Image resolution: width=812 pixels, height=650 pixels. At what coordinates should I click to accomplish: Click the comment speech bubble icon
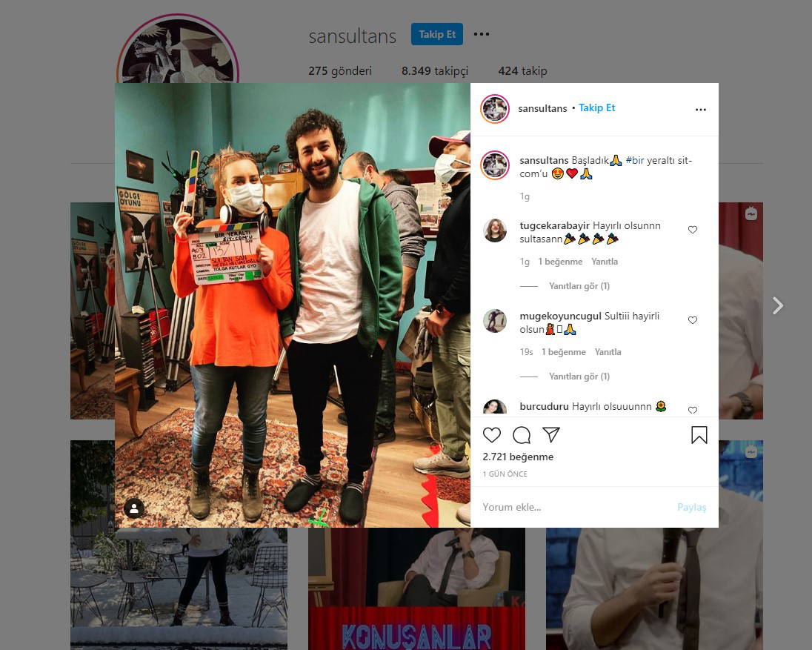tap(522, 435)
